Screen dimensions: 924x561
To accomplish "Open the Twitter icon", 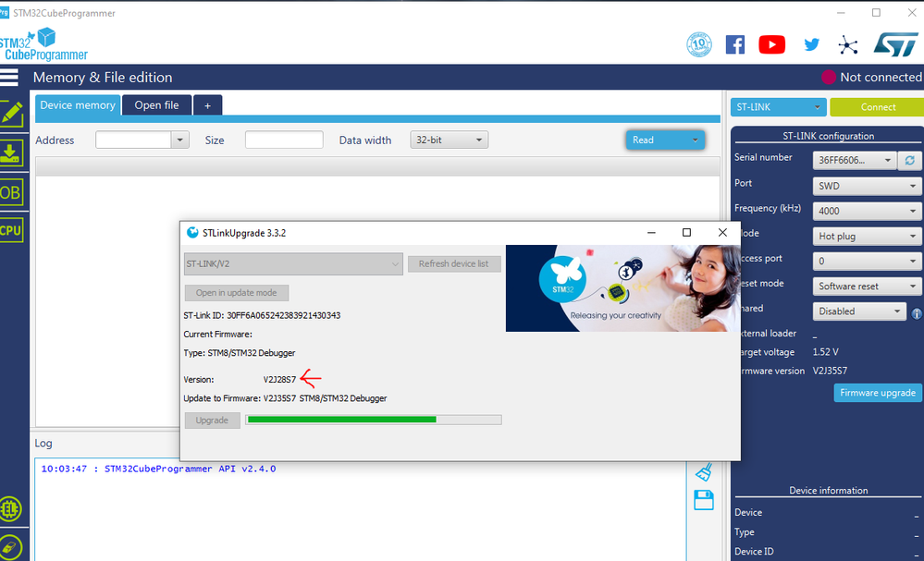I will point(811,44).
